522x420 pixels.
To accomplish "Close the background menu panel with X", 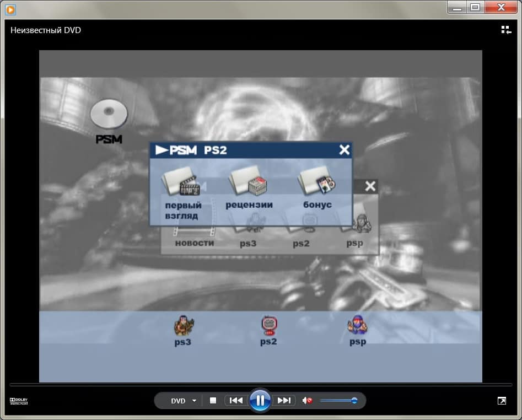I will (x=370, y=186).
